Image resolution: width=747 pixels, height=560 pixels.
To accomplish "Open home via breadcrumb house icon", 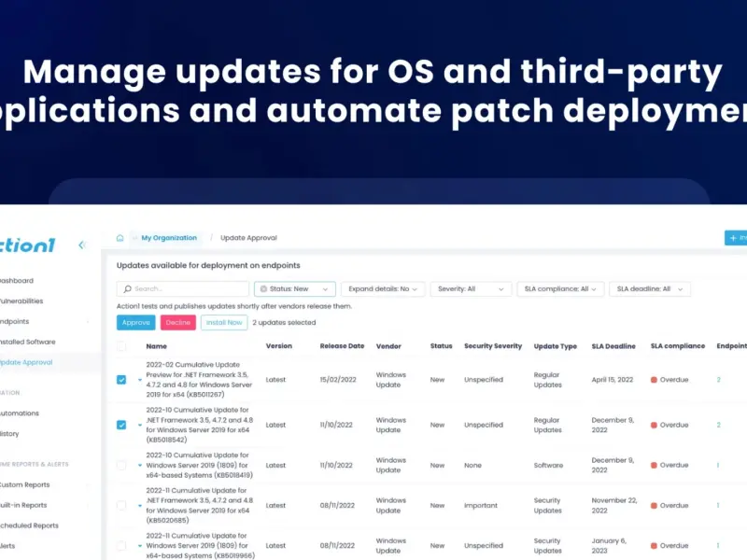I will click(120, 238).
